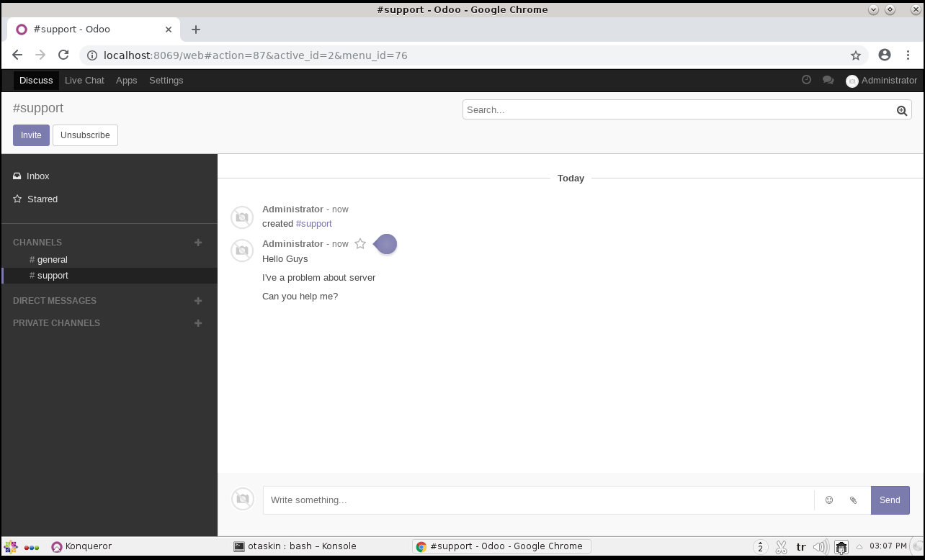The height and width of the screenshot is (560, 925).
Task: Open the Settings menu
Action: tap(166, 81)
